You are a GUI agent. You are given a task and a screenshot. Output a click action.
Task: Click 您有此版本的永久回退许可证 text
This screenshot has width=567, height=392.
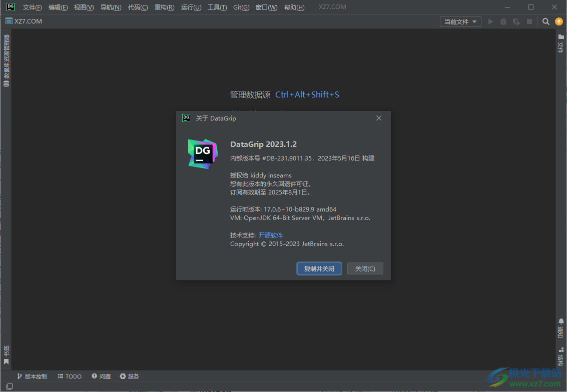[271, 184]
